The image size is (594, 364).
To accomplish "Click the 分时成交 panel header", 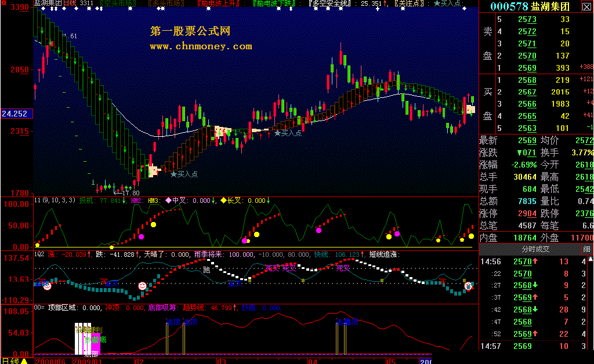I will coord(535,249).
